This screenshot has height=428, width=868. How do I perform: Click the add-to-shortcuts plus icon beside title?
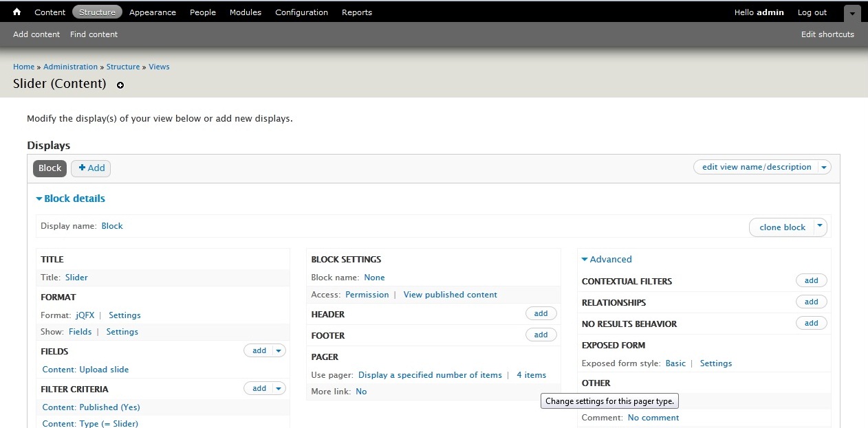[x=120, y=85]
